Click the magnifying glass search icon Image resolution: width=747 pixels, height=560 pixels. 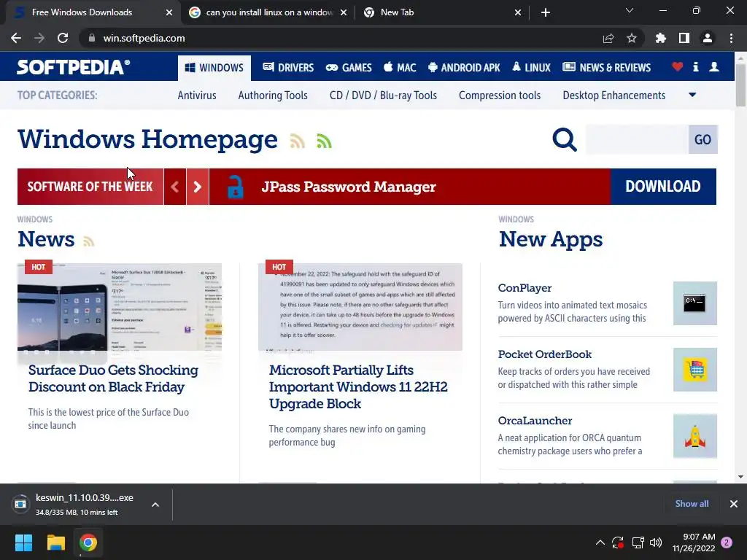[x=565, y=139]
